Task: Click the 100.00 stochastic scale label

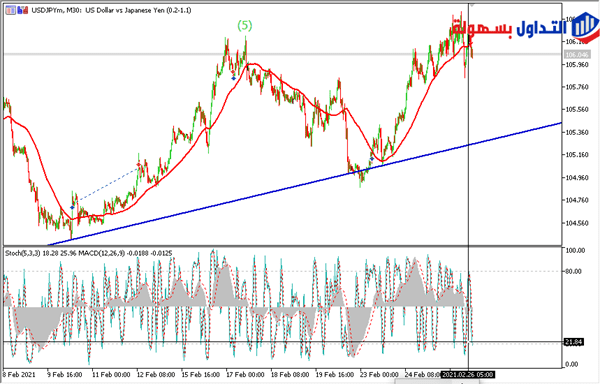Action: pyautogui.click(x=575, y=251)
